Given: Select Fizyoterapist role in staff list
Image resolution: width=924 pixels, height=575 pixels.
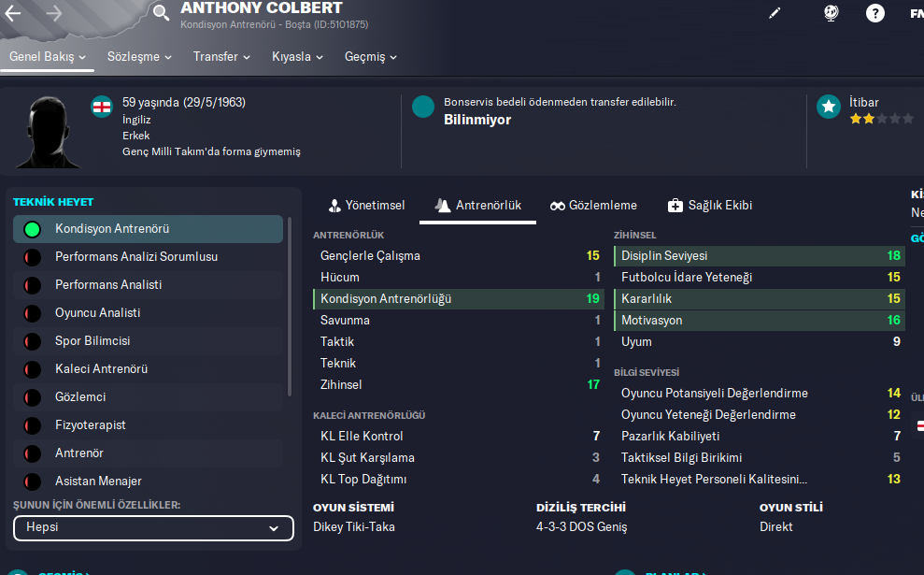Looking at the screenshot, I should (90, 425).
